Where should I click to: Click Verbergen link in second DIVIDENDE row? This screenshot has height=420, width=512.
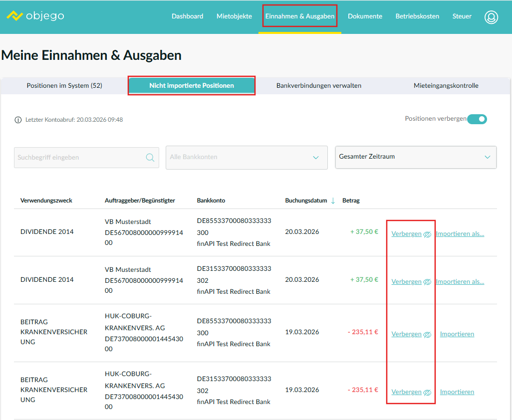(406, 282)
